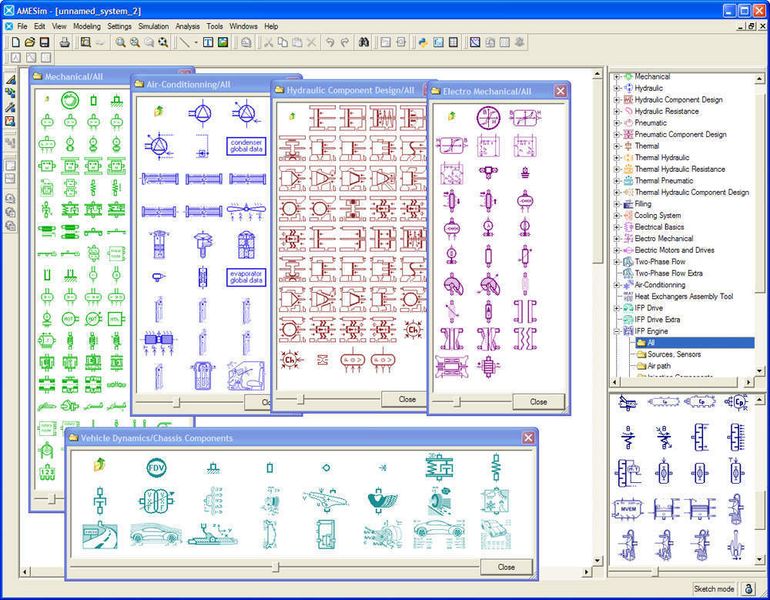The image size is (770, 600).
Task: Select 'IFP Drive Extra' tree item
Action: tap(658, 320)
